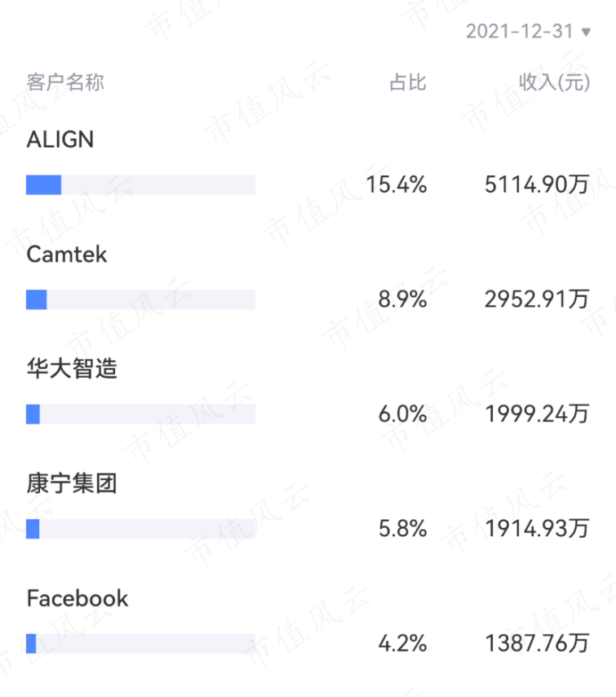Open the 2021-12-31 date dropdown
The image size is (616, 697).
528,32
